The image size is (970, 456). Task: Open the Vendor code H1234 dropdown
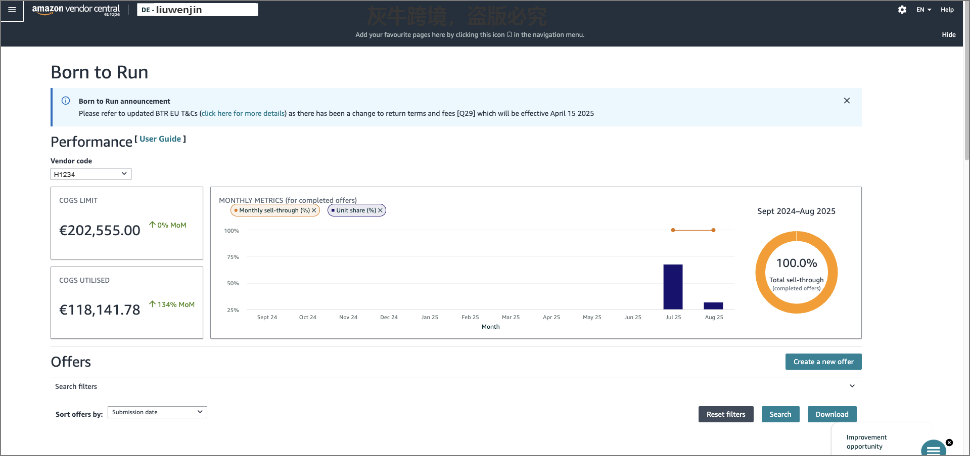(x=91, y=174)
